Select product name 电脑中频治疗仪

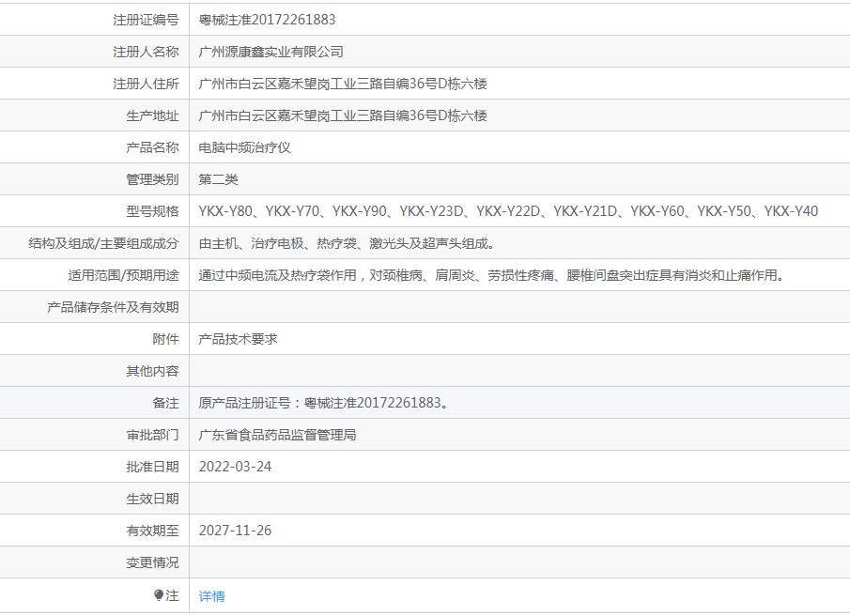(244, 148)
